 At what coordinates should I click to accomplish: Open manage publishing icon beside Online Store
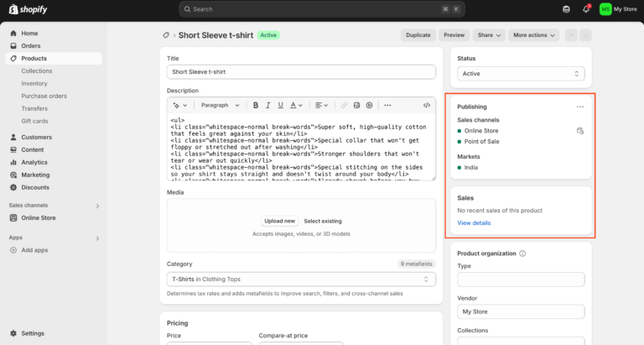(579, 131)
